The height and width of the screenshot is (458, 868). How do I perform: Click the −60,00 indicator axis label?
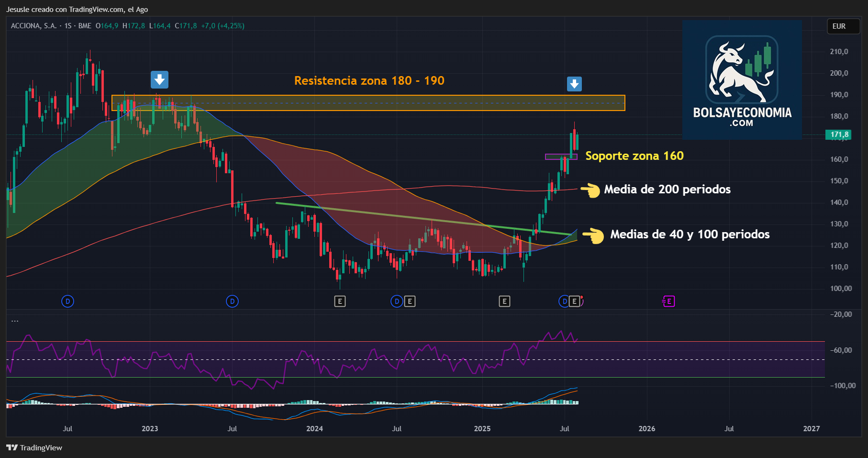[x=841, y=350]
